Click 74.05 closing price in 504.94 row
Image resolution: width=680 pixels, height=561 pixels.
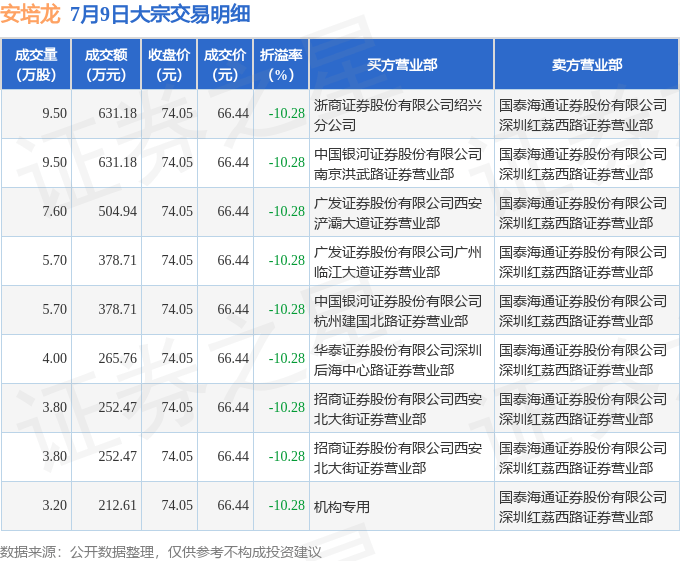pyautogui.click(x=177, y=212)
